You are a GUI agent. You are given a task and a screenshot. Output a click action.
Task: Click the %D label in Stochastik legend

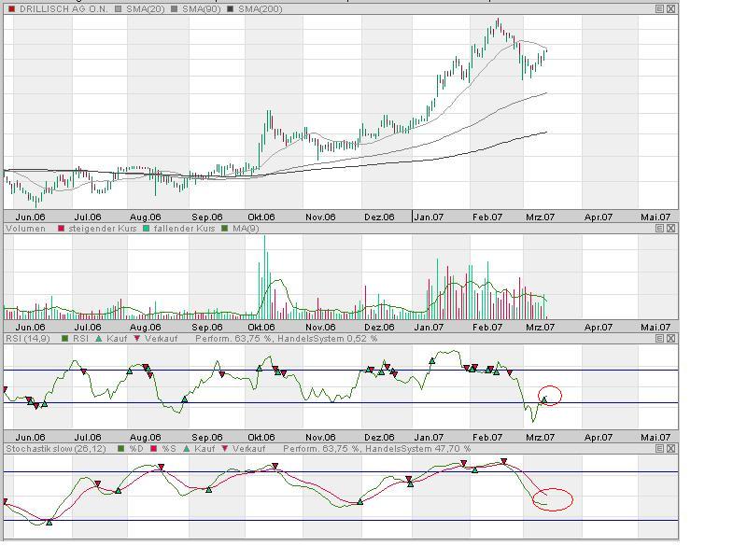pyautogui.click(x=136, y=449)
